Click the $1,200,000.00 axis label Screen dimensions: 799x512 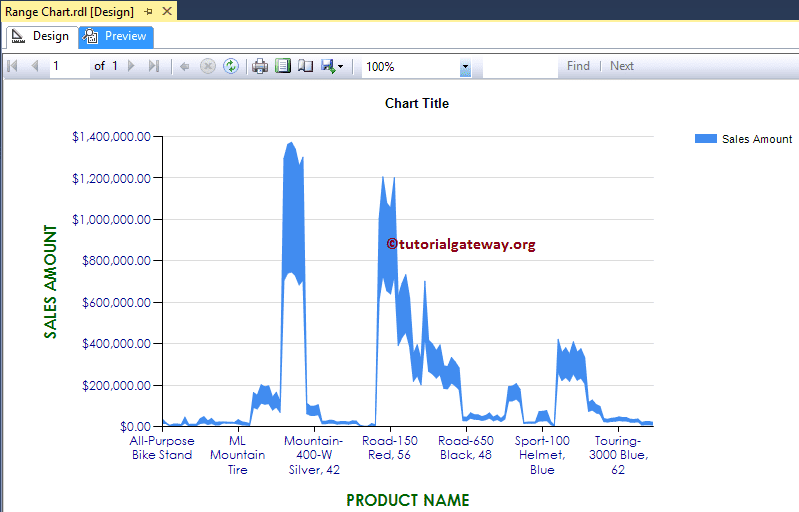tap(112, 178)
